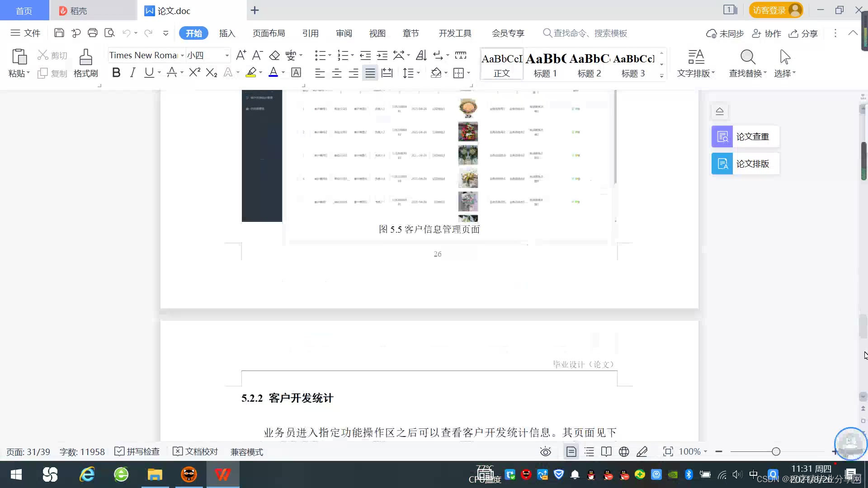Switch to the 页面布局 ribbon tab

pyautogui.click(x=269, y=33)
